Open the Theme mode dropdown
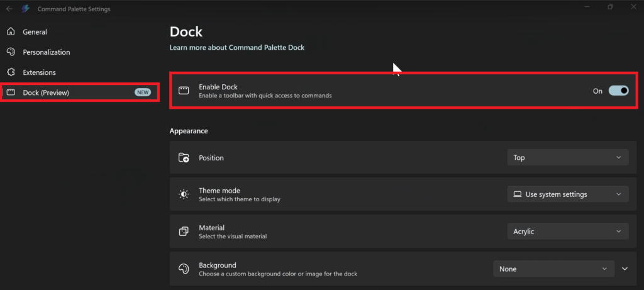The height and width of the screenshot is (290, 644). point(567,194)
